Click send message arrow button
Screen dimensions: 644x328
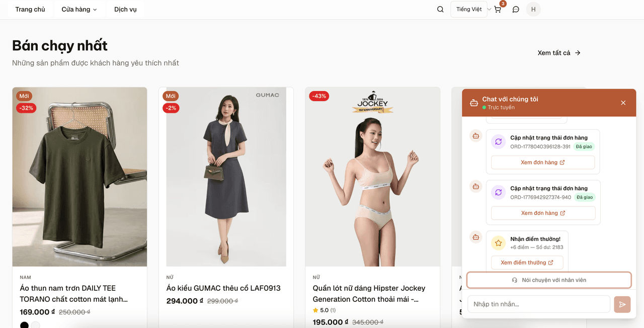pyautogui.click(x=622, y=304)
